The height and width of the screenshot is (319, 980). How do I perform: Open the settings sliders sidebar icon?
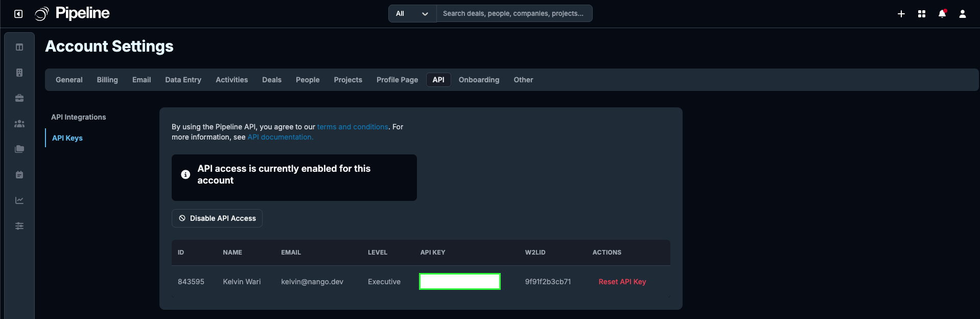19,226
